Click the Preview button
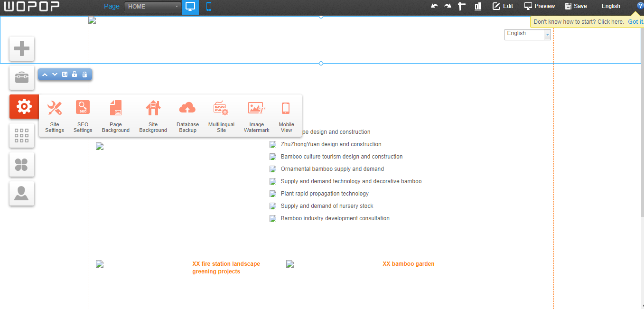The height and width of the screenshot is (309, 644). pos(539,6)
